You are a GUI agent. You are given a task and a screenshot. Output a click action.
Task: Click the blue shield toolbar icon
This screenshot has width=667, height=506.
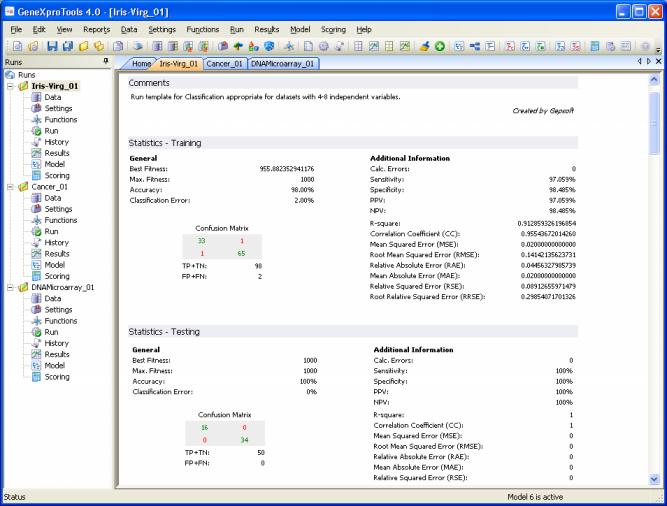coord(269,46)
